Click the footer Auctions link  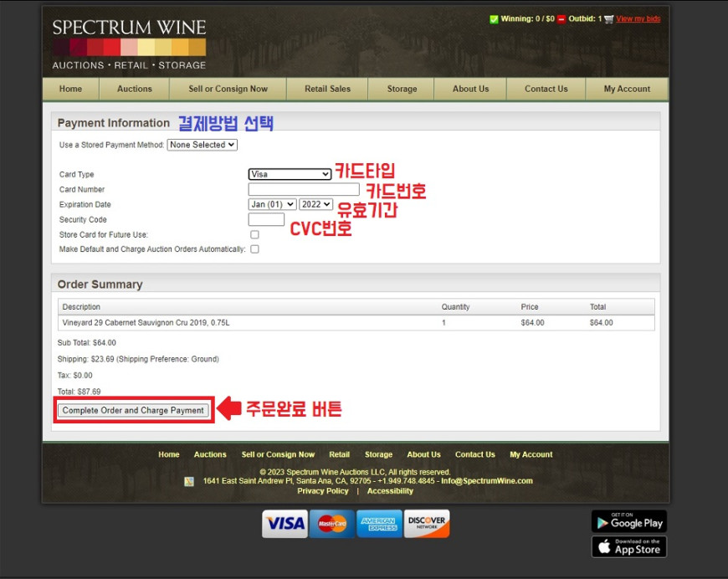[210, 454]
